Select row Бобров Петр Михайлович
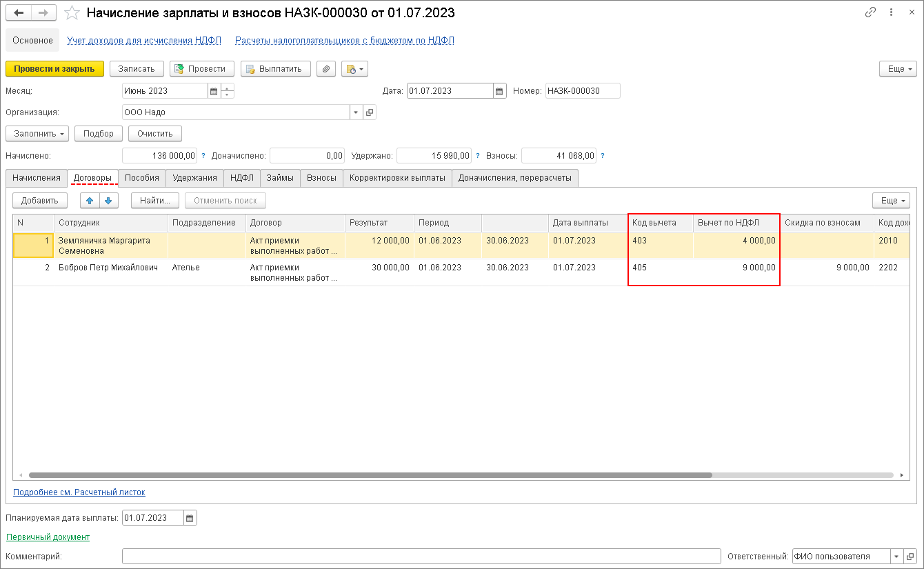The width and height of the screenshot is (924, 569). (x=461, y=272)
